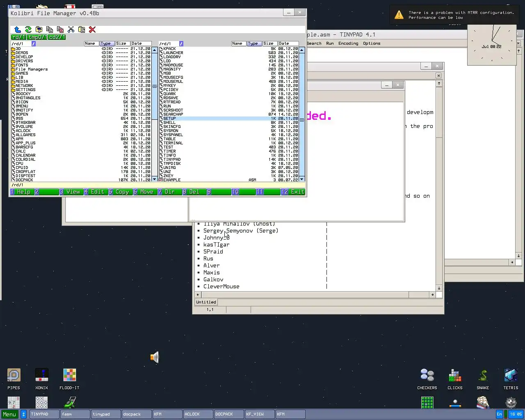Switch to the tmp0/1 device tab
Image resolution: width=525 pixels, height=420 pixels.
click(37, 37)
